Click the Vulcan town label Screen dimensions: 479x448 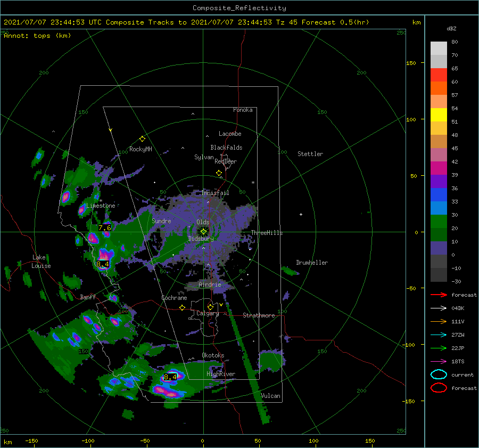tap(270, 396)
